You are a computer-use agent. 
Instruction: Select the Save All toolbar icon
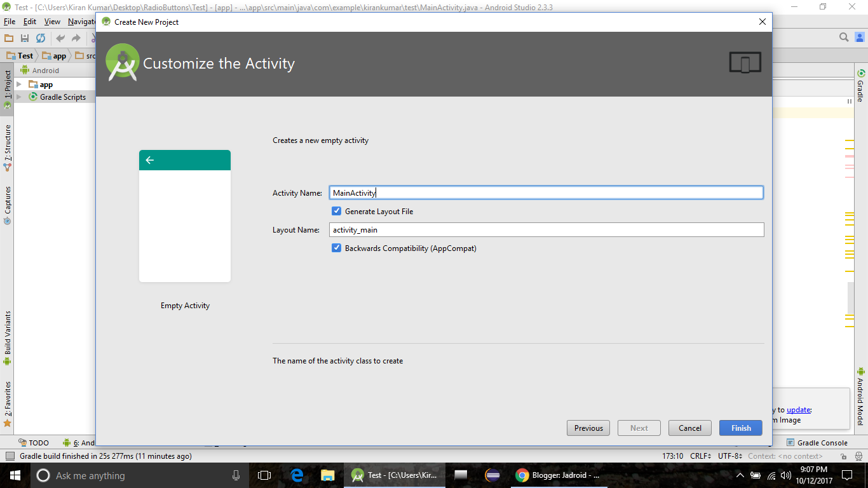(x=25, y=38)
